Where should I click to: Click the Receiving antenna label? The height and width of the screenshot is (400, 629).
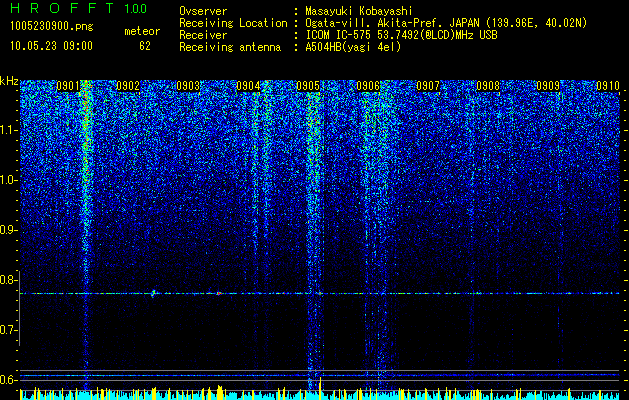tap(230, 47)
